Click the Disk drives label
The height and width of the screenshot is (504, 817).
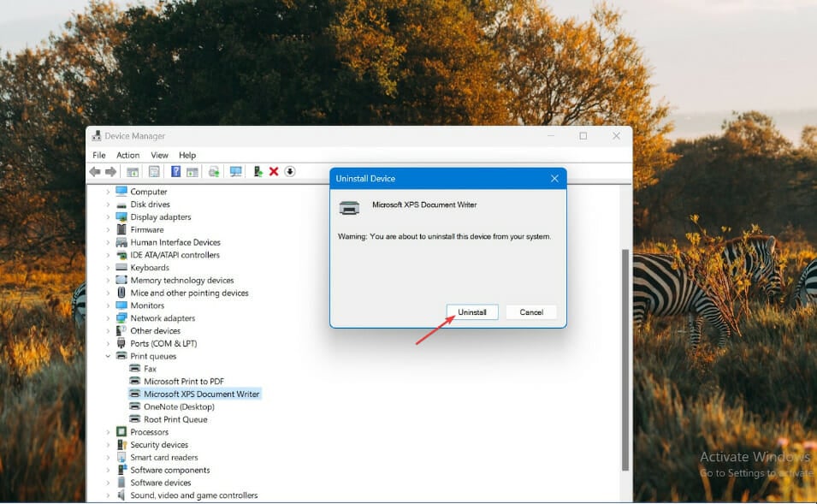tap(150, 205)
